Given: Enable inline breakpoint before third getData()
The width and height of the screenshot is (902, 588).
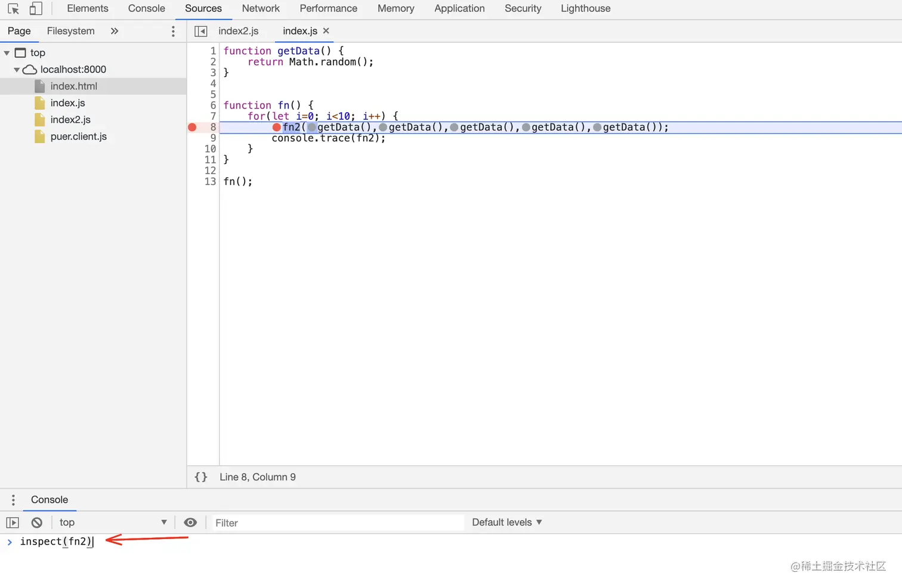Looking at the screenshot, I should (455, 127).
